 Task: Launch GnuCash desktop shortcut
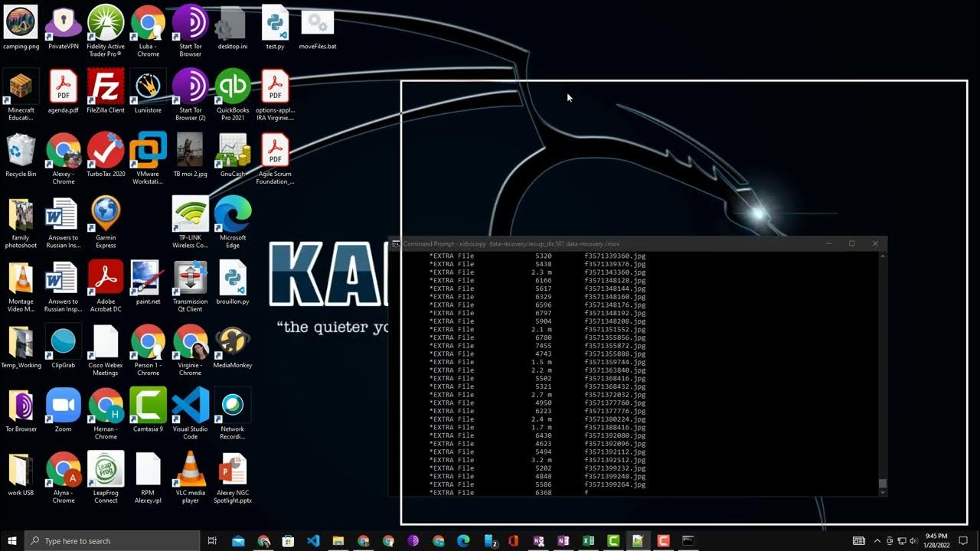point(232,155)
